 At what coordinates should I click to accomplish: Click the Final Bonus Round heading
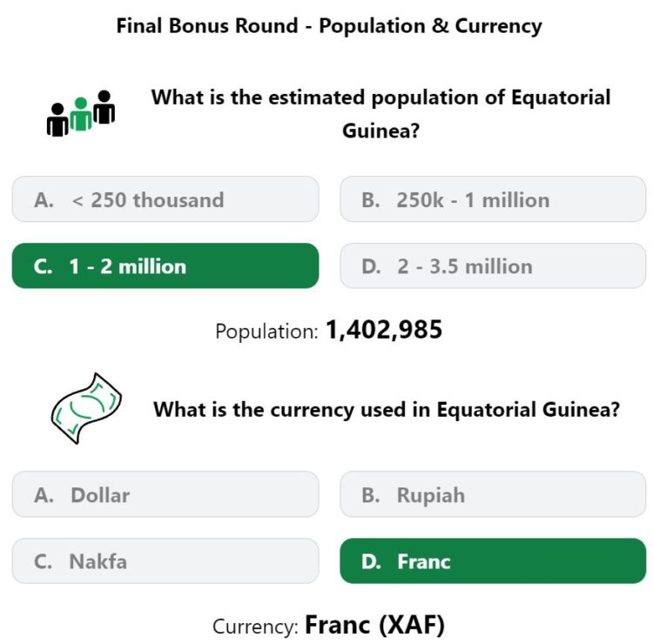pos(329,26)
